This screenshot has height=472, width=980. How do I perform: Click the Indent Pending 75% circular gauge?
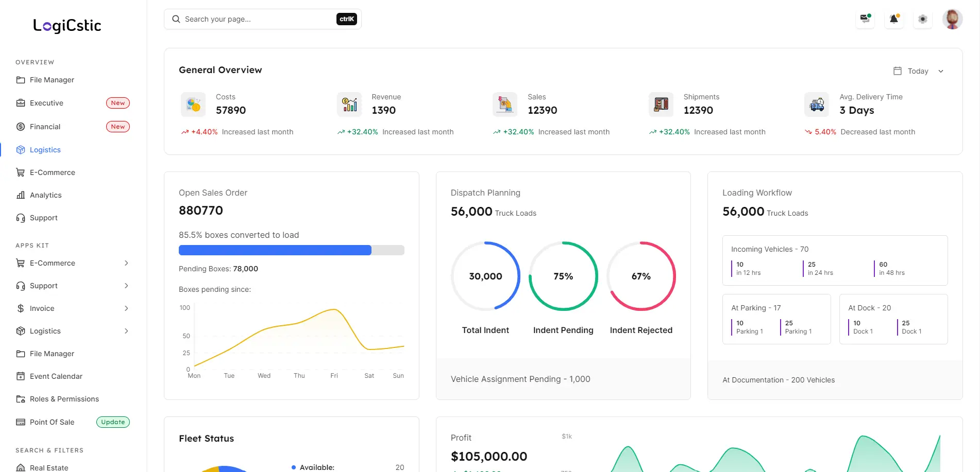[x=563, y=276]
